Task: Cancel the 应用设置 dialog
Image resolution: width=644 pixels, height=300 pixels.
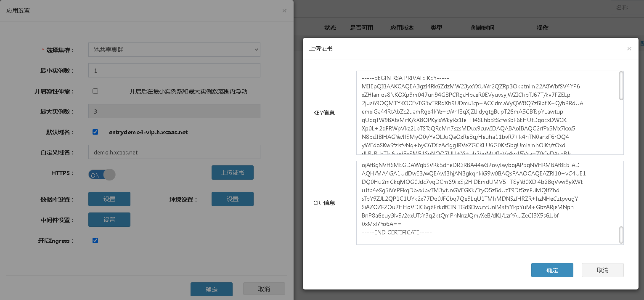Action: click(x=264, y=289)
